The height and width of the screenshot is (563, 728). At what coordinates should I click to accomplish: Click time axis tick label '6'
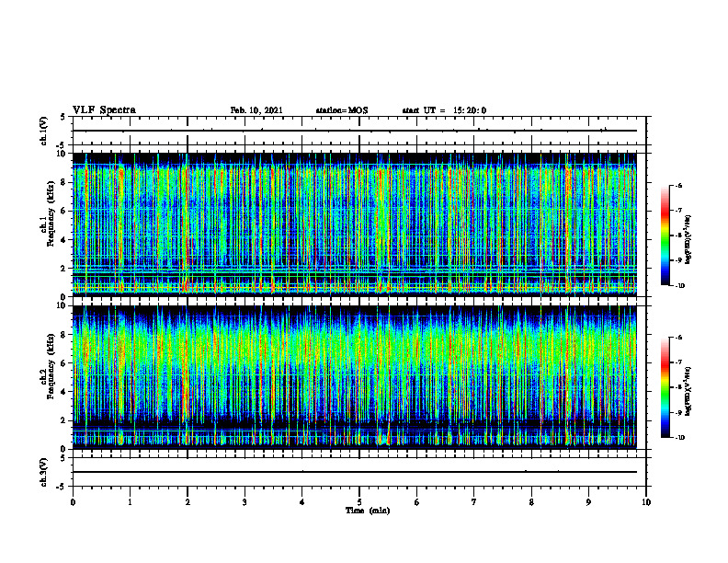pyautogui.click(x=417, y=502)
